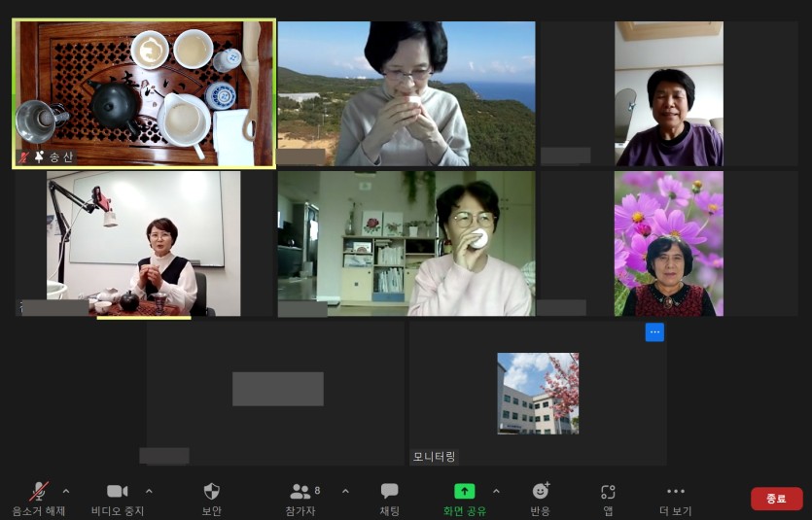Select the presenter video with whiteboard
This screenshot has width=812, height=520.
(144, 244)
